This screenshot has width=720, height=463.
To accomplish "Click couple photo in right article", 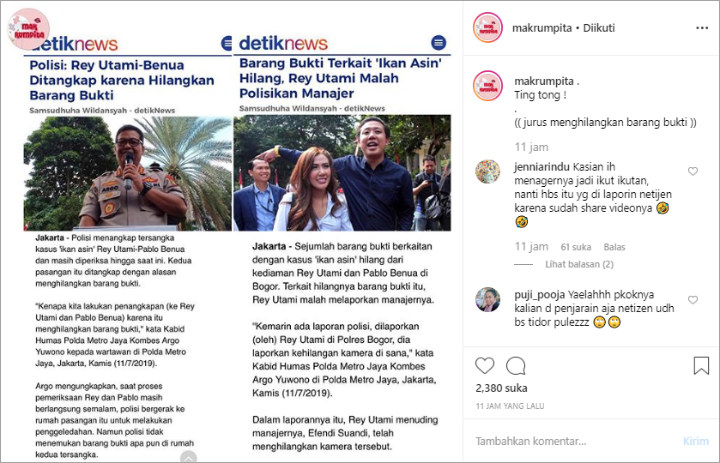I will (x=342, y=173).
